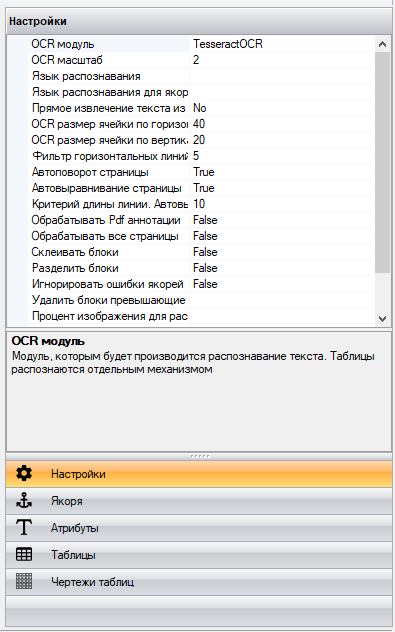
Task: Open the Чертежи таблиц section
Action: [199, 582]
